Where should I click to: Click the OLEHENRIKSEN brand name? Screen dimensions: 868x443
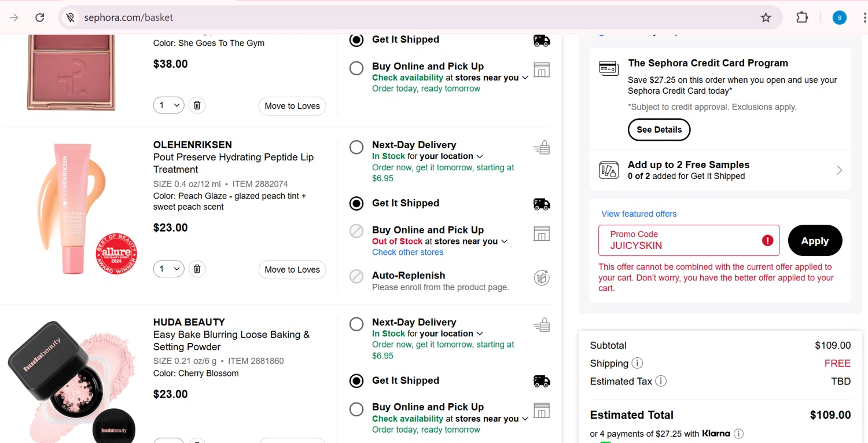coord(192,145)
